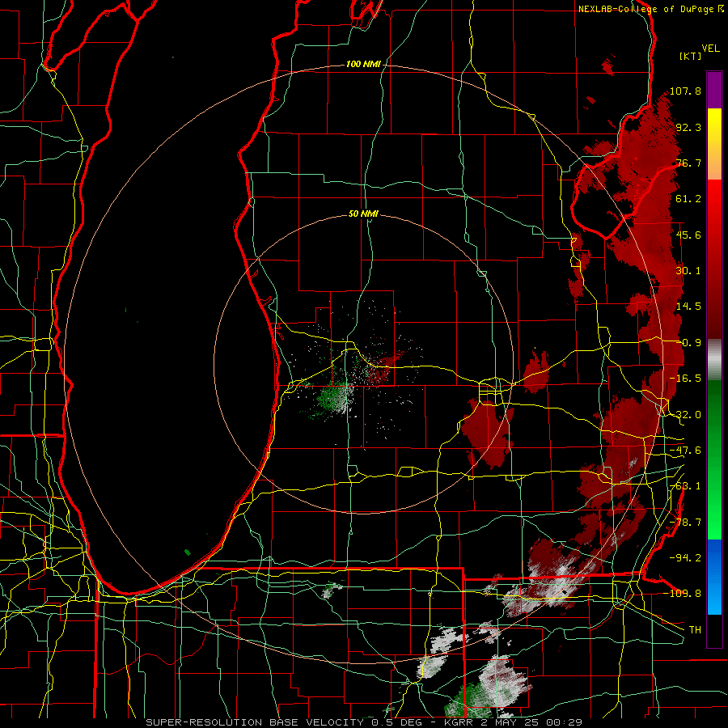Click the -94.2 velocity scale value

coord(685,558)
